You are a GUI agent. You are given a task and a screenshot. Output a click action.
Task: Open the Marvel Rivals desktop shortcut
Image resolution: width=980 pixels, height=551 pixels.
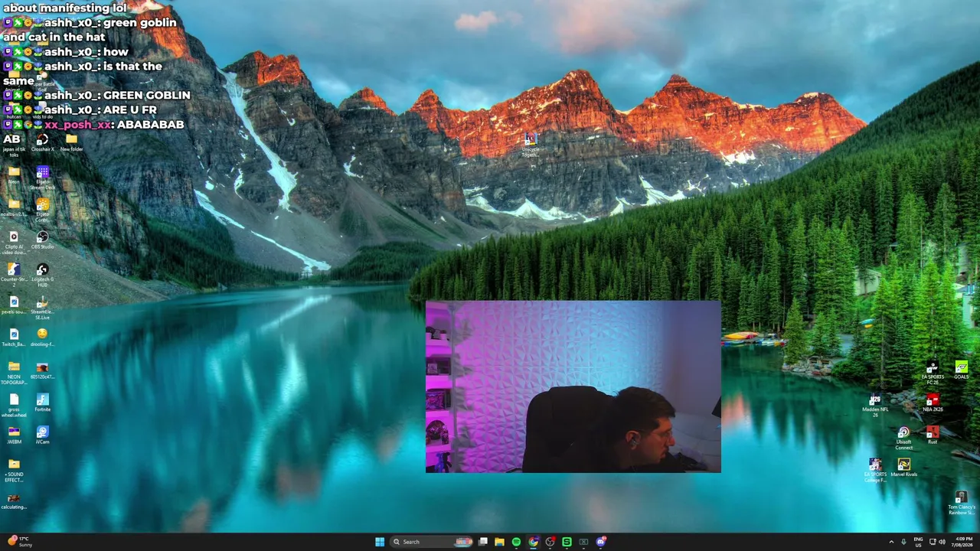tap(903, 468)
